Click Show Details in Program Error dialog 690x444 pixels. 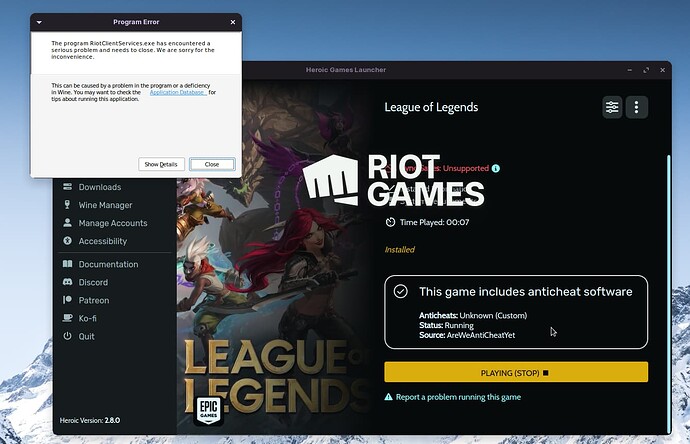point(161,164)
